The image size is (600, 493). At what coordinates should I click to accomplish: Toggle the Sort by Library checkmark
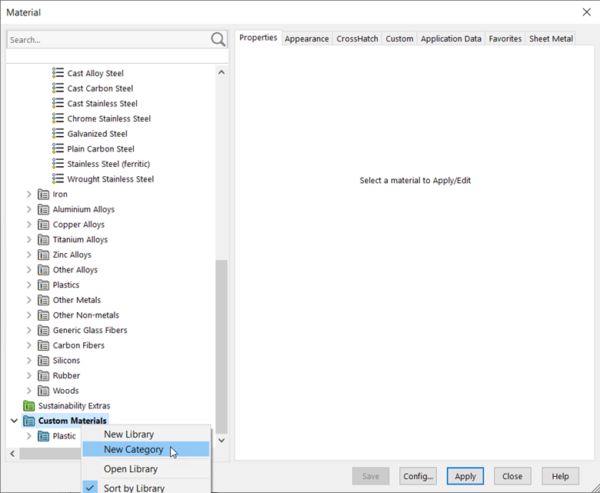pyautogui.click(x=90, y=488)
